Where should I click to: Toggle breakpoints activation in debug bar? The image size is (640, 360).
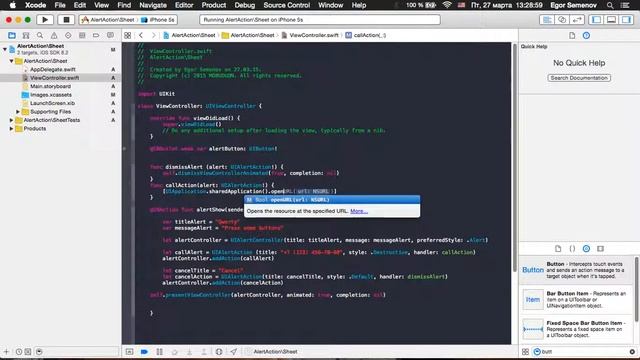144,351
